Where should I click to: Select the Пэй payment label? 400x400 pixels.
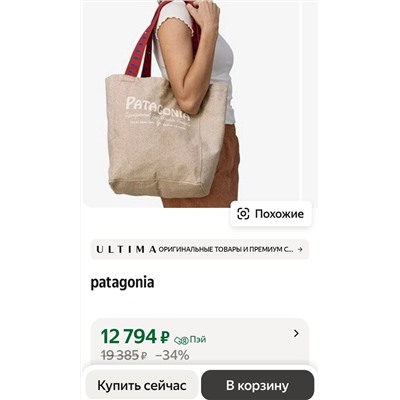[x=198, y=339]
